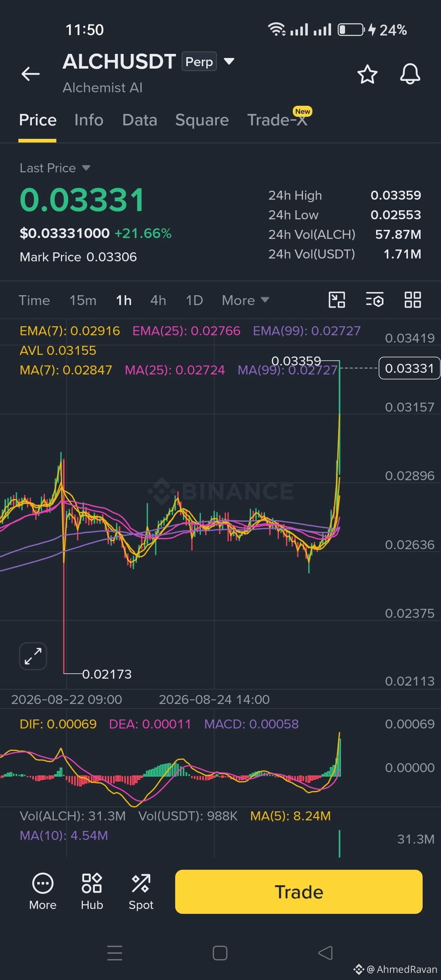Select the Time chart interval
441x980 pixels.
pos(34,301)
